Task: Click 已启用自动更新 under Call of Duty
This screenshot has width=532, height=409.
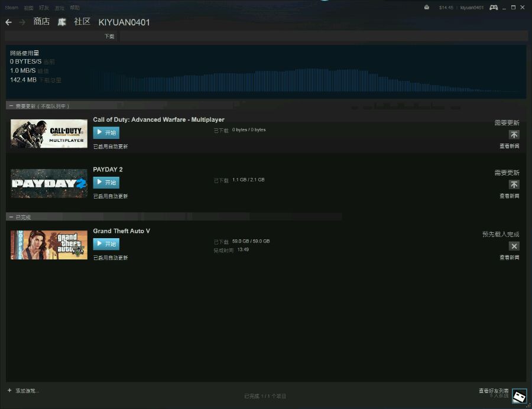Action: [111, 147]
